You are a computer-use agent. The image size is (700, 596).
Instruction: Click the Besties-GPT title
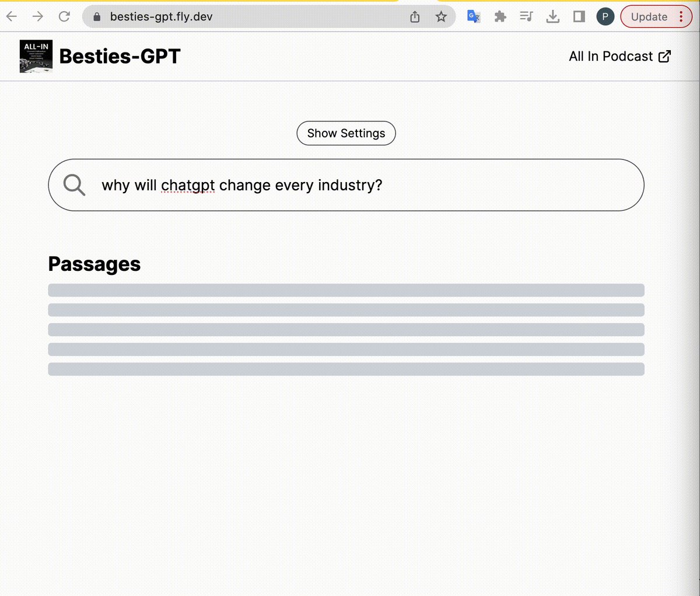point(120,56)
